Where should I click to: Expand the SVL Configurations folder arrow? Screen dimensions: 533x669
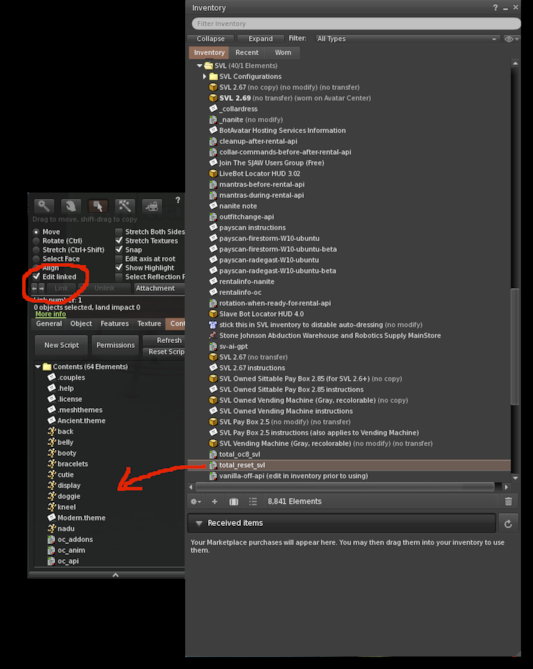(204, 76)
